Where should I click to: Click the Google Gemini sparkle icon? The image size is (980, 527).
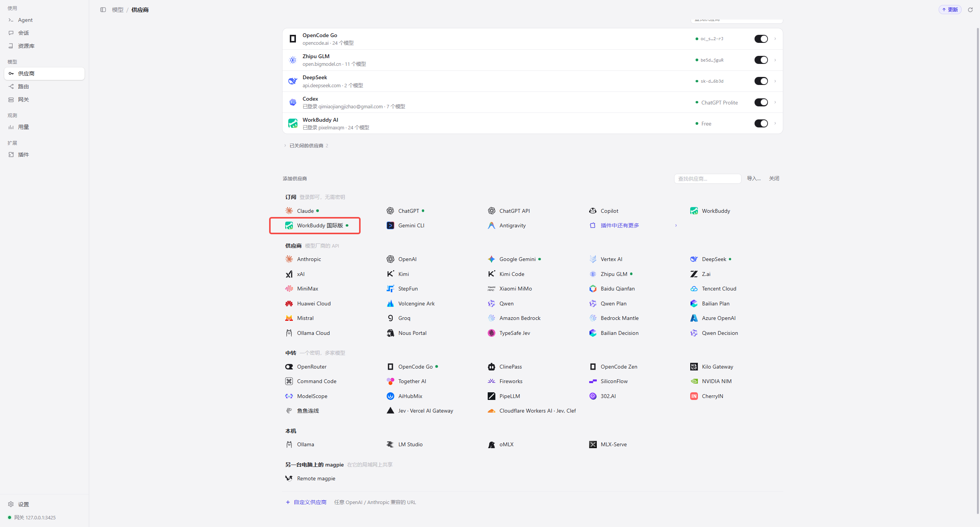(x=492, y=259)
